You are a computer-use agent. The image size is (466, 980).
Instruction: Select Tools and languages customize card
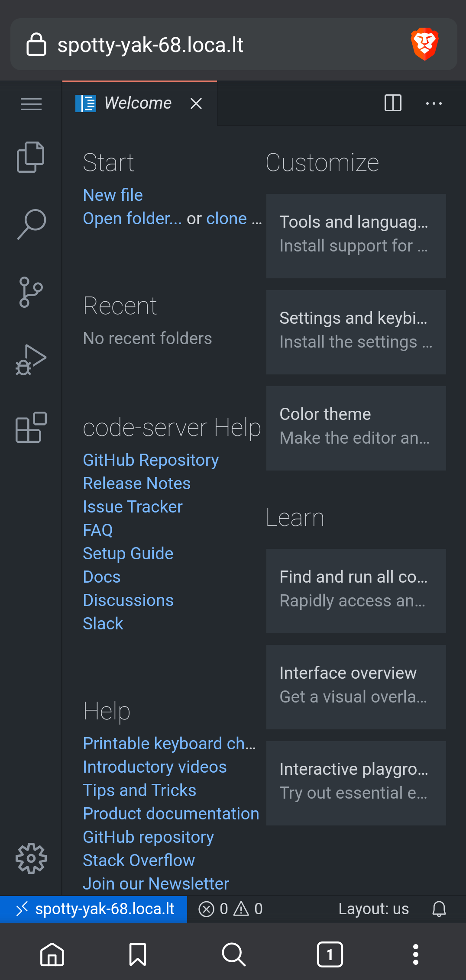[x=356, y=236]
